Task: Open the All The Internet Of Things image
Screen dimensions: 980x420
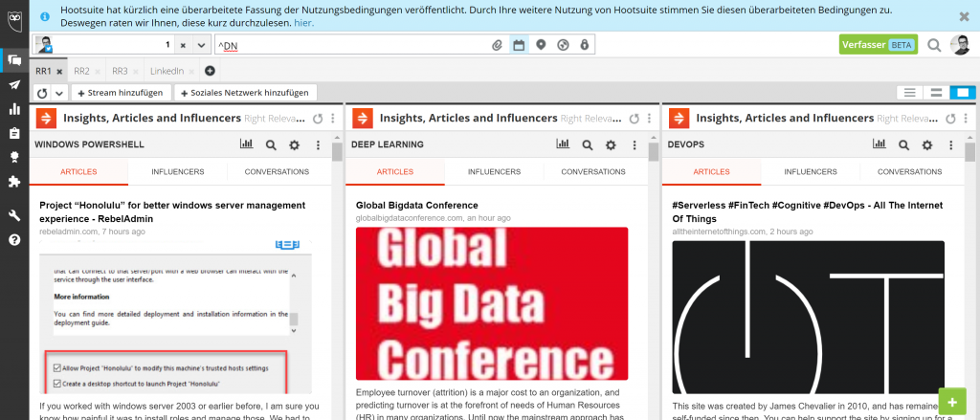Action: click(808, 317)
